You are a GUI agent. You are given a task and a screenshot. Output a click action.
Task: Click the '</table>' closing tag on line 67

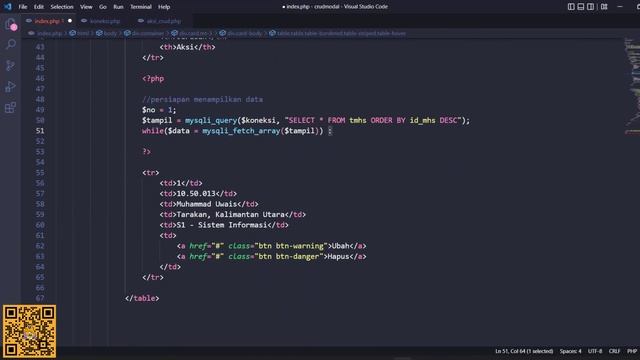142,298
